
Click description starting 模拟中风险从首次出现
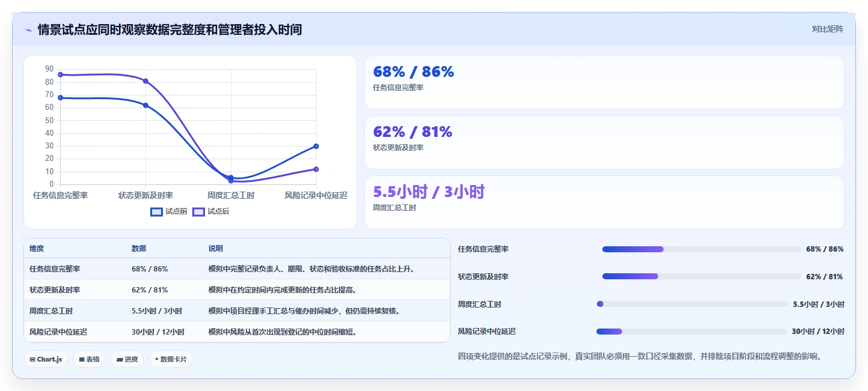(283, 332)
